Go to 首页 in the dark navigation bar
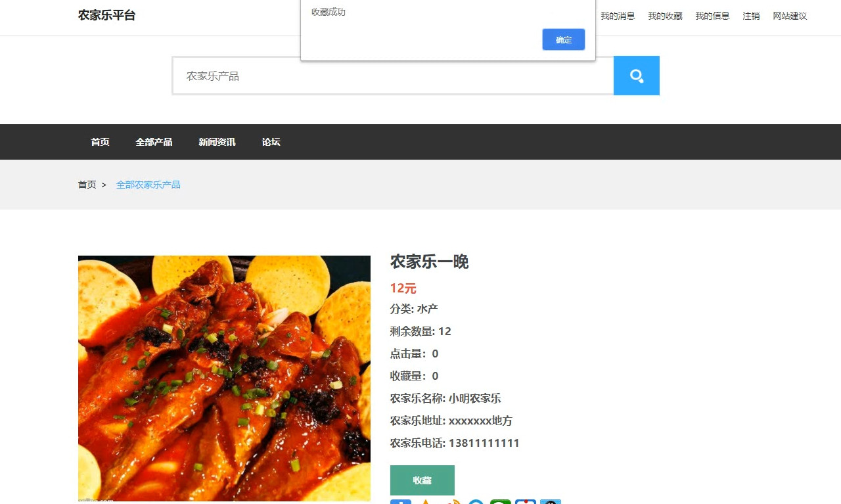 100,142
